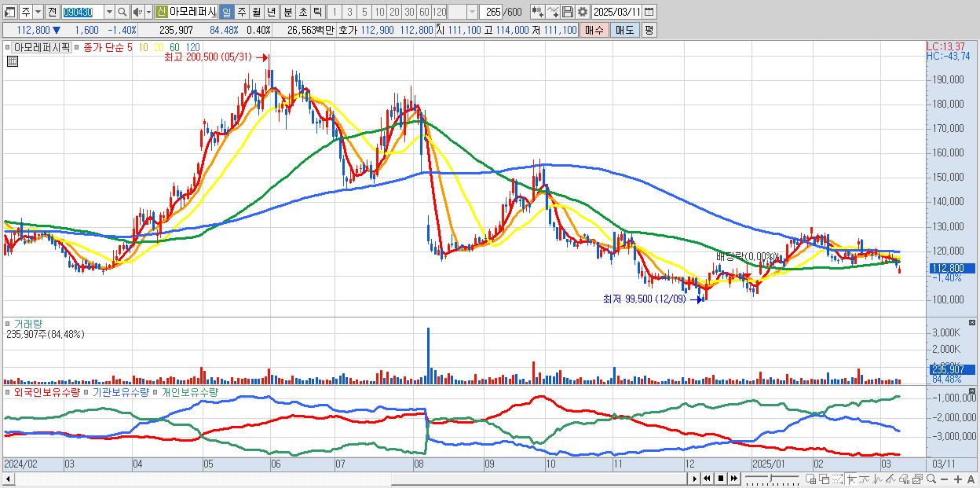This screenshot has height=488, width=980.
Task: Click the 20-day moving average legend number
Action: [x=159, y=47]
